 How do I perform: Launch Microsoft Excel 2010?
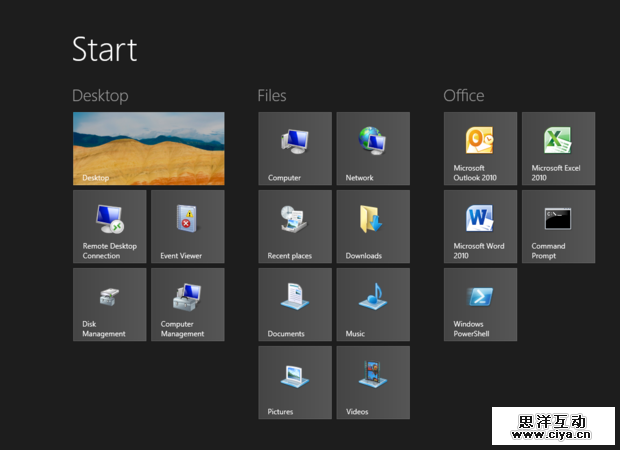[x=559, y=148]
